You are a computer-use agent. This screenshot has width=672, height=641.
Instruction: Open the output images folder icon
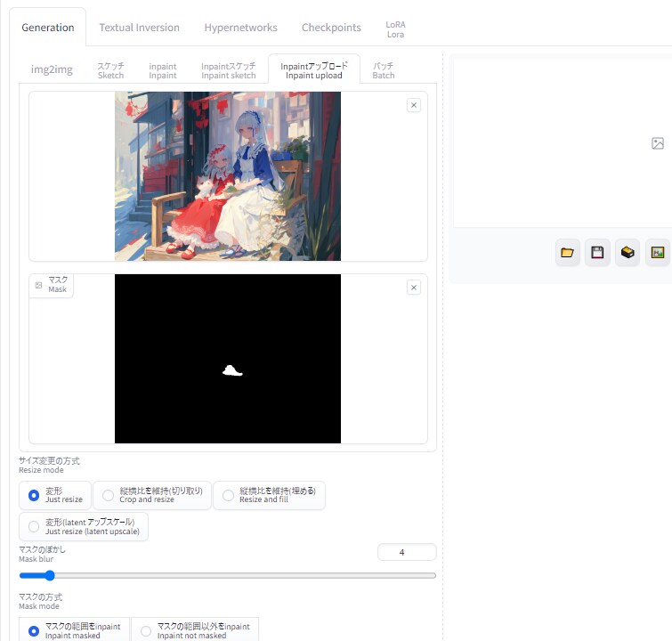[567, 253]
